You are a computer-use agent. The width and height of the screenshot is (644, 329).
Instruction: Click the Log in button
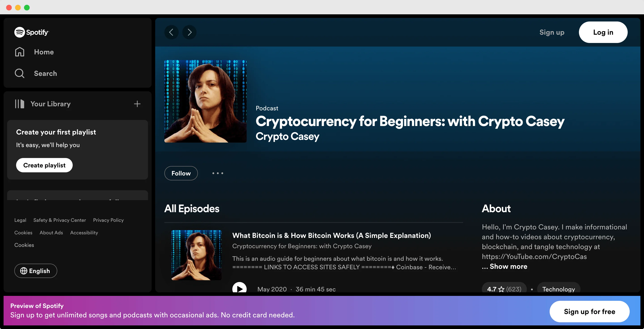tap(603, 32)
